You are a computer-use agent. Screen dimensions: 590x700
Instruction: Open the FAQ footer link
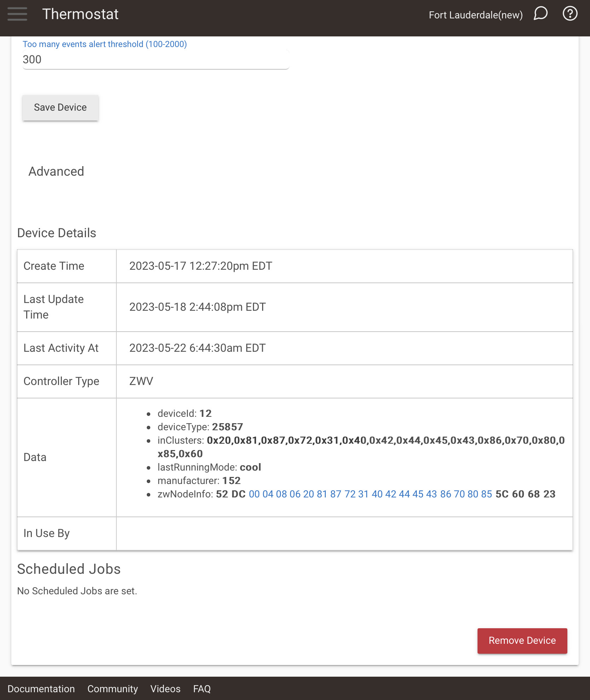202,689
